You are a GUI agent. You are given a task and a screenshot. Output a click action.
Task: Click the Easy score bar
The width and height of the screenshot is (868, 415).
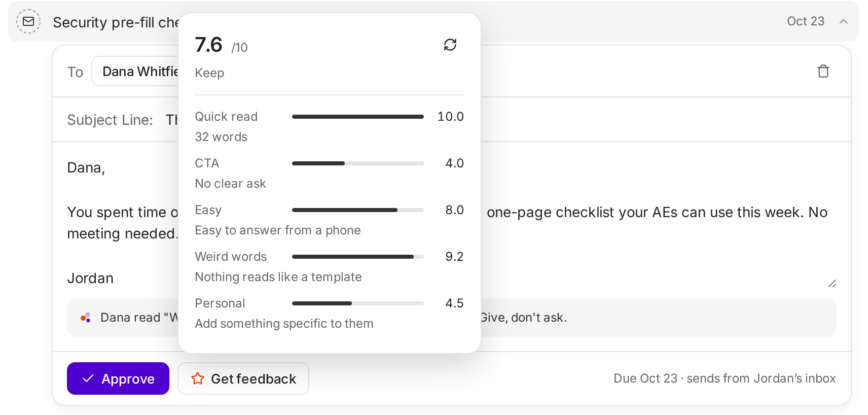point(358,210)
